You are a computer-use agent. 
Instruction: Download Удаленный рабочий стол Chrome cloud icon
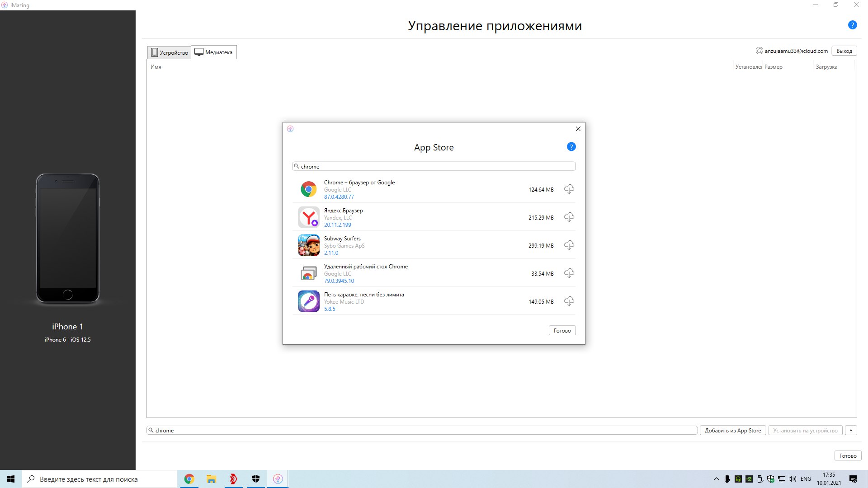pos(569,273)
